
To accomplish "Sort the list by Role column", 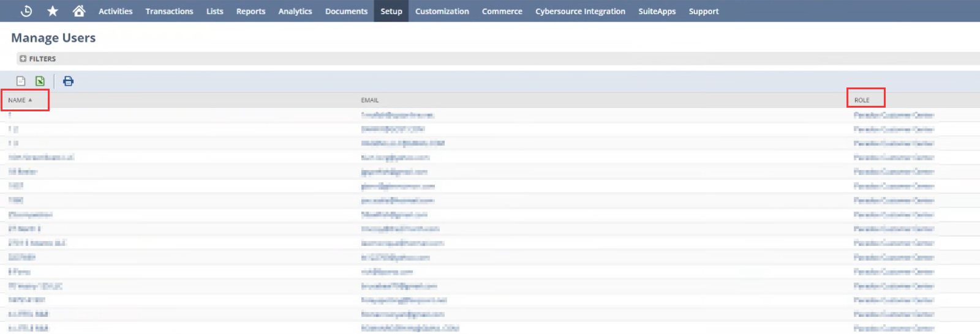I will pos(862,100).
